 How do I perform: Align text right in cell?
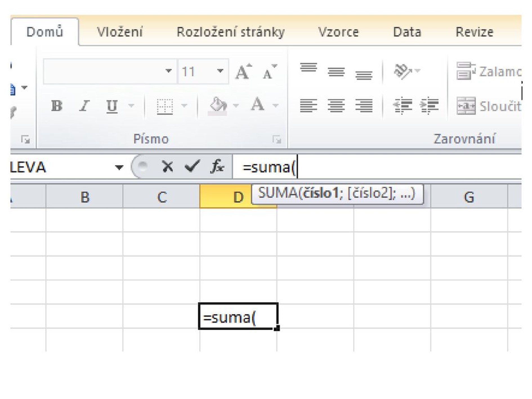click(x=364, y=106)
